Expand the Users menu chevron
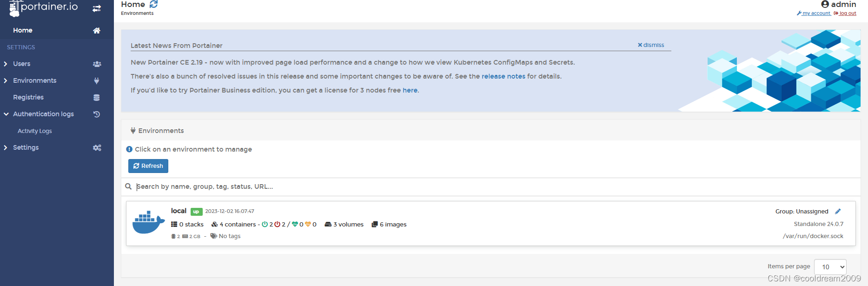Viewport: 868px width, 286px height. tap(6, 64)
